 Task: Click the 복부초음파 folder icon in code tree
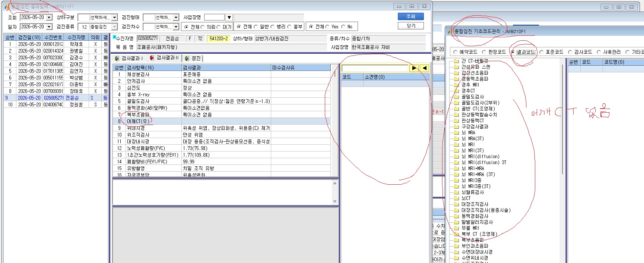(x=456, y=240)
